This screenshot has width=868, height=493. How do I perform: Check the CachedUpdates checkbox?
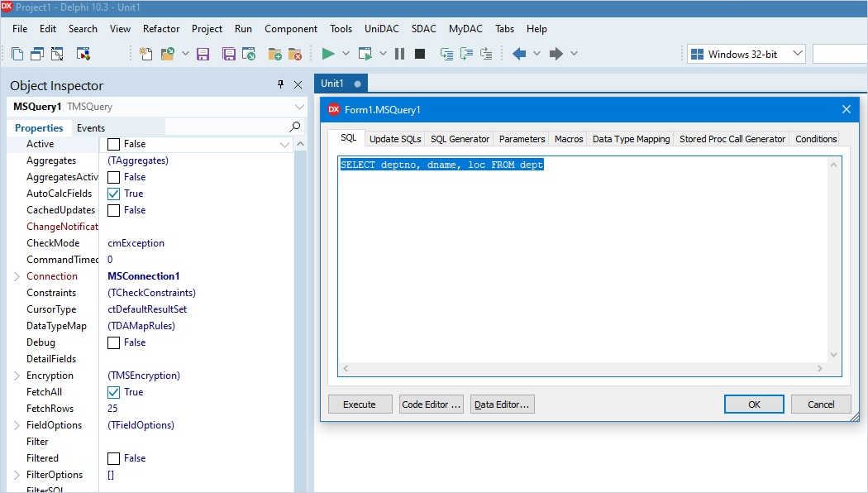point(112,209)
